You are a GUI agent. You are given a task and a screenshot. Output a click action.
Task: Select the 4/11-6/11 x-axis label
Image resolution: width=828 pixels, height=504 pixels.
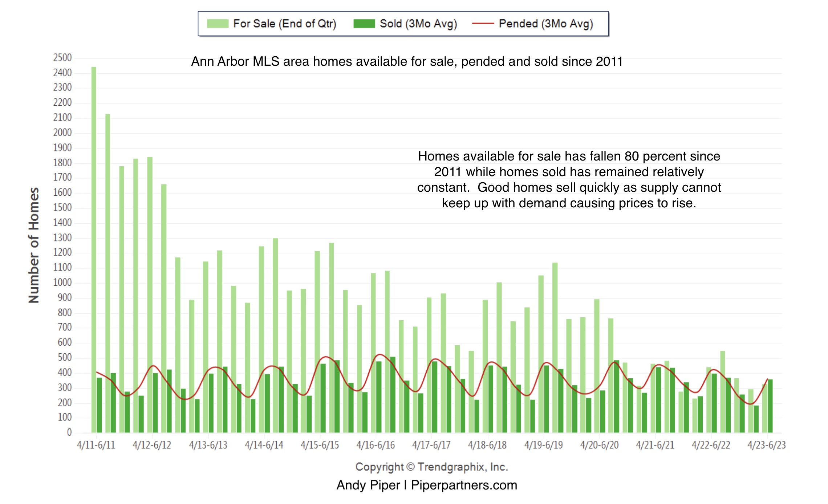(96, 445)
